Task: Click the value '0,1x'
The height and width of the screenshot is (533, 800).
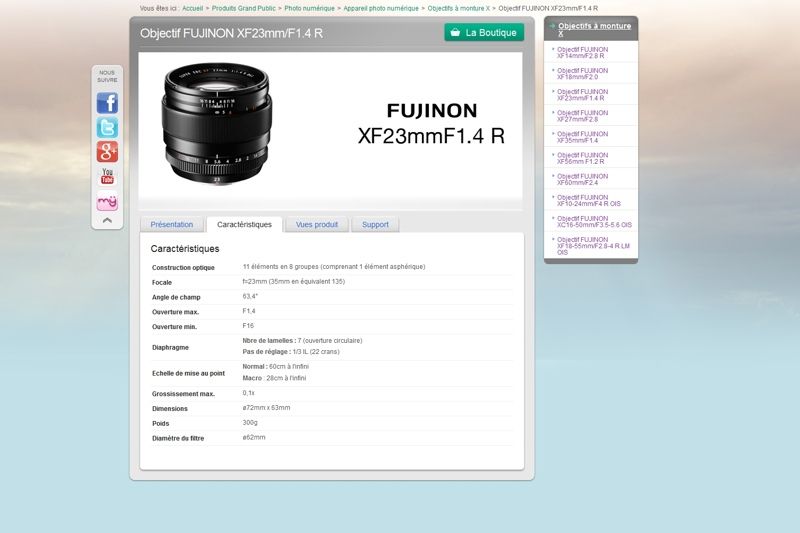Action: pyautogui.click(x=248, y=393)
